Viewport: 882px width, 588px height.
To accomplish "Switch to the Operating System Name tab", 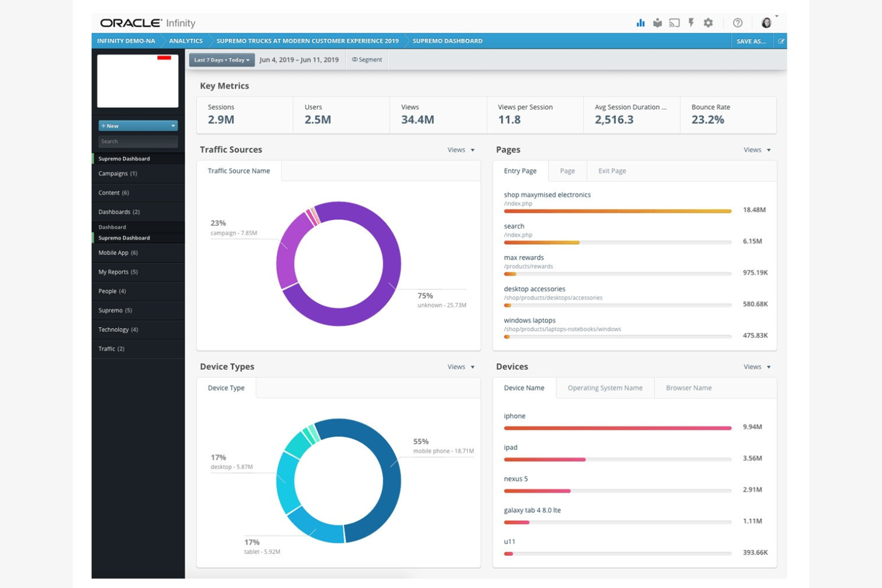I will pos(605,388).
